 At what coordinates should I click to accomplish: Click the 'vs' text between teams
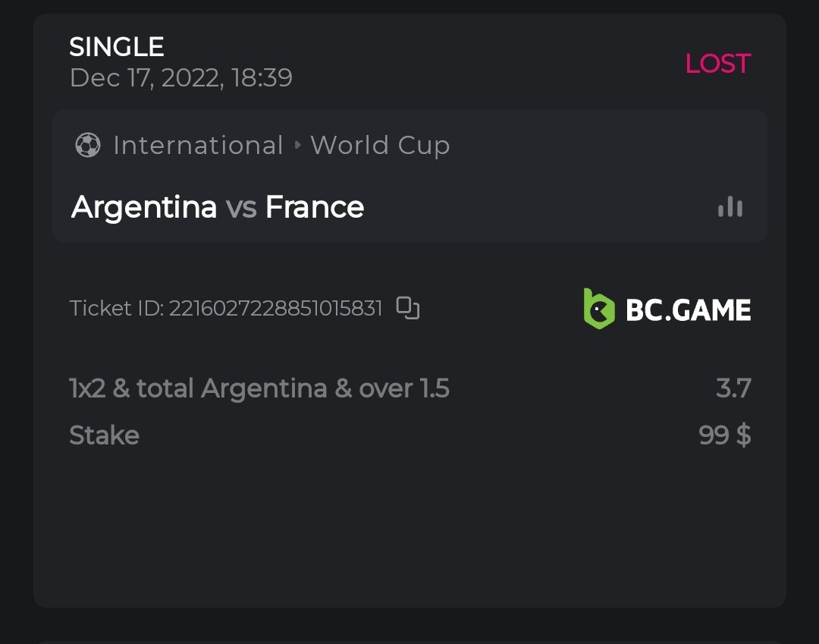click(x=241, y=207)
